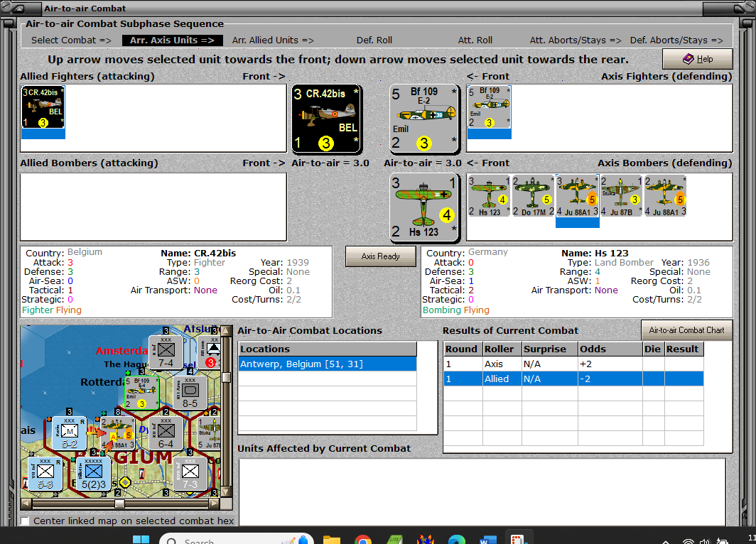Open the Air-to-air Combat Chart
Screen dimensions: 756x544
pos(686,330)
